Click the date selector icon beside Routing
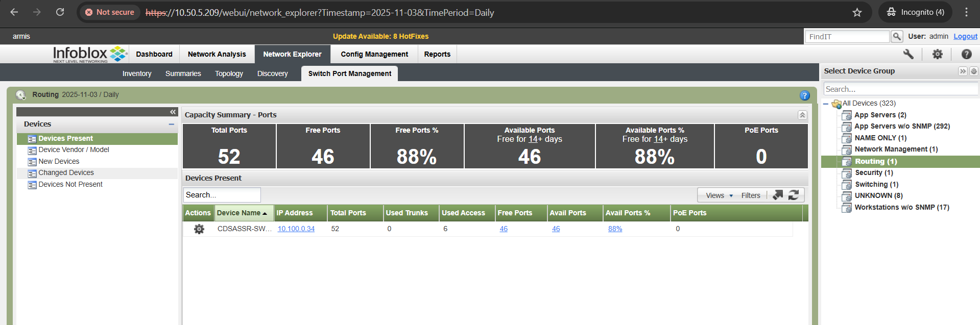Screen dimensions: 980x325 [x=21, y=95]
